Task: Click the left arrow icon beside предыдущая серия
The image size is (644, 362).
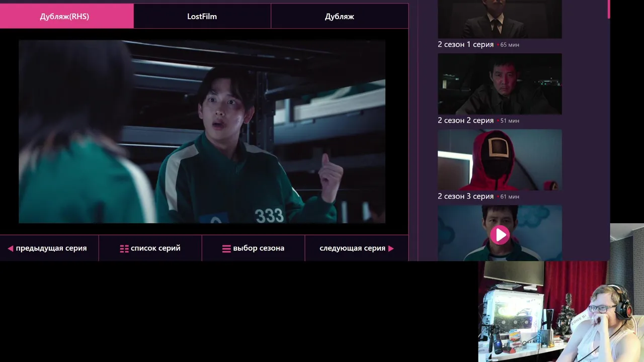Action: point(10,248)
